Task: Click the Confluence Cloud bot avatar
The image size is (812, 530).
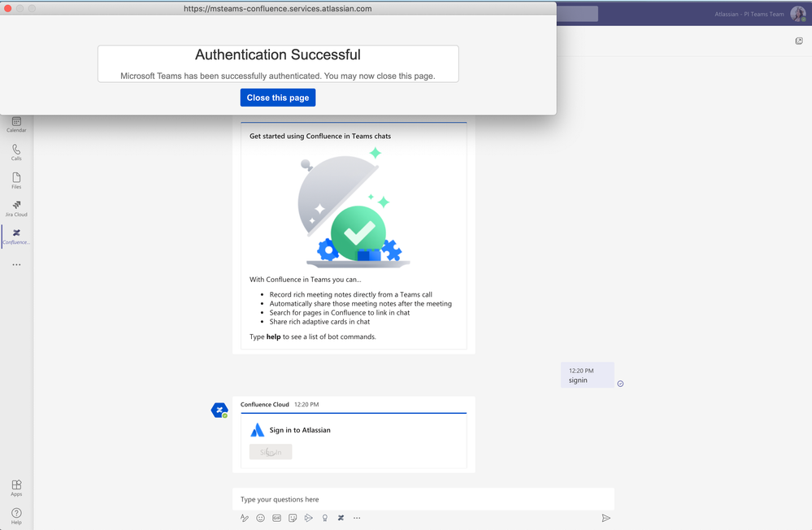Action: pyautogui.click(x=219, y=411)
